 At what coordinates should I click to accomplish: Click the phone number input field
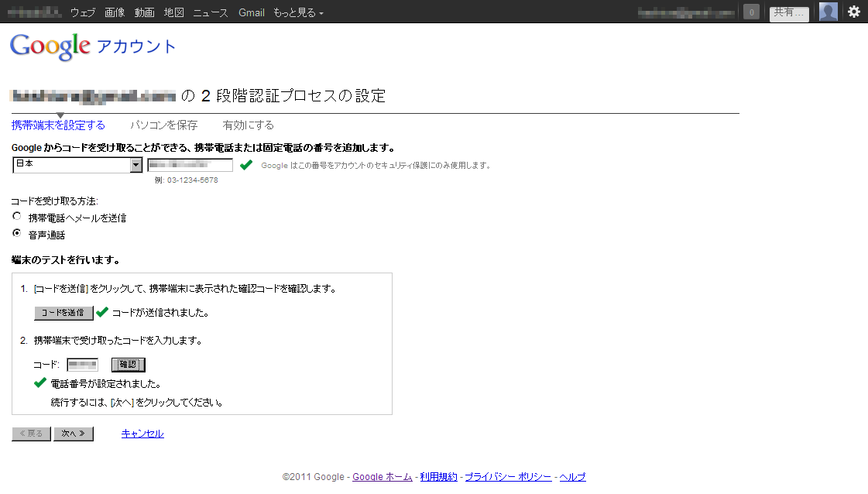190,165
